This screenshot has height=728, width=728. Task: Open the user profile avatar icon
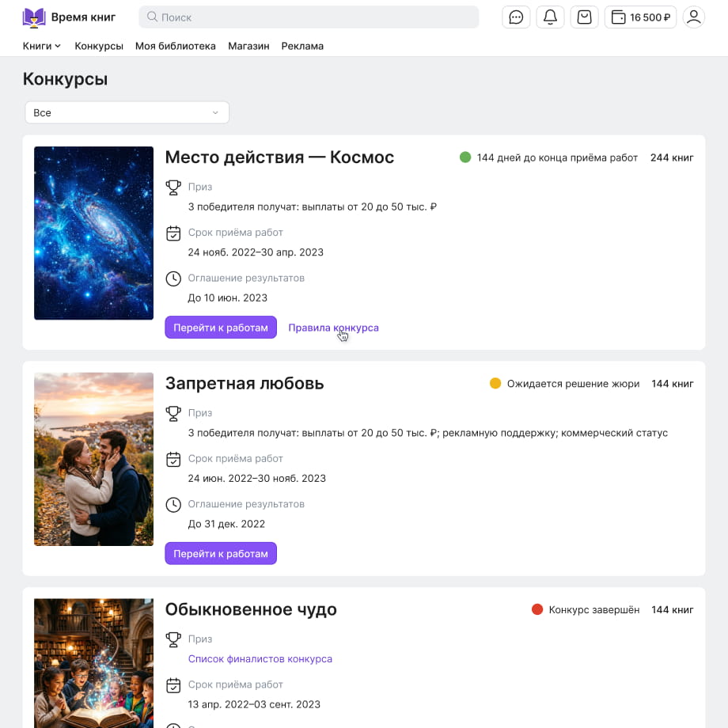pyautogui.click(x=694, y=17)
